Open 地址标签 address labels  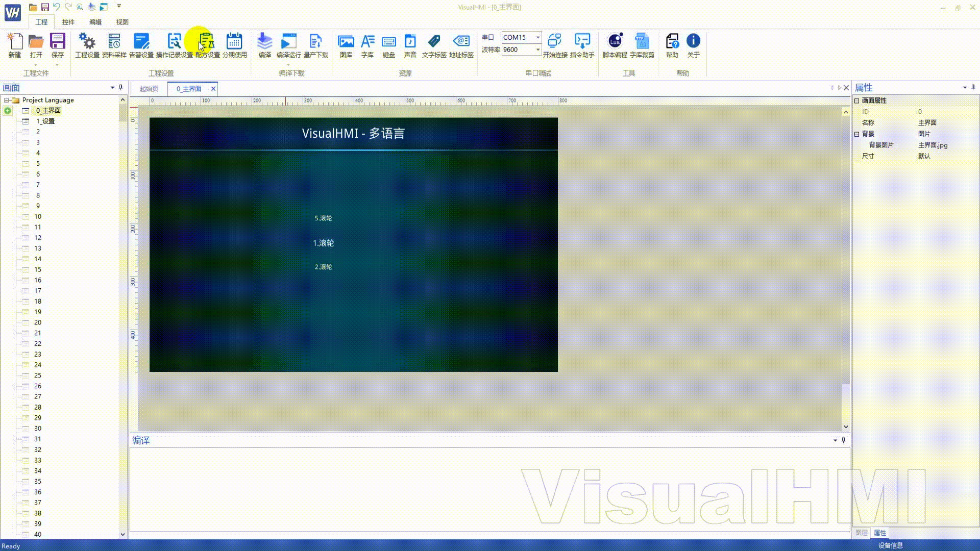461,45
